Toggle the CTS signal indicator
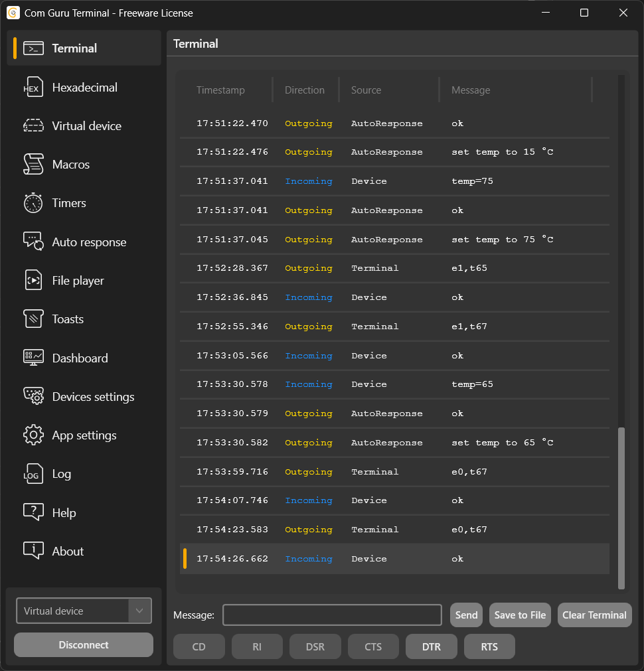This screenshot has height=671, width=644. click(x=373, y=647)
